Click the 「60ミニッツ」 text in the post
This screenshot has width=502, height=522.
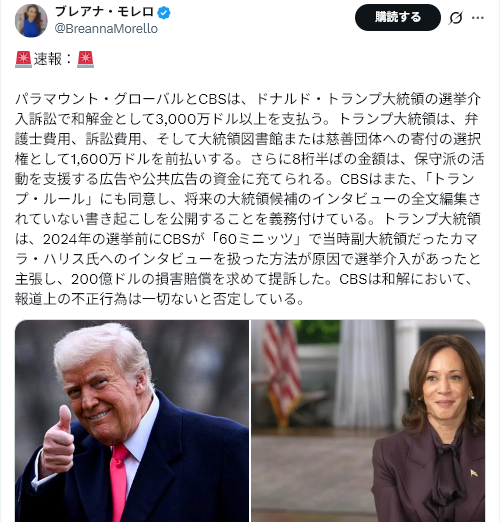coord(256,239)
